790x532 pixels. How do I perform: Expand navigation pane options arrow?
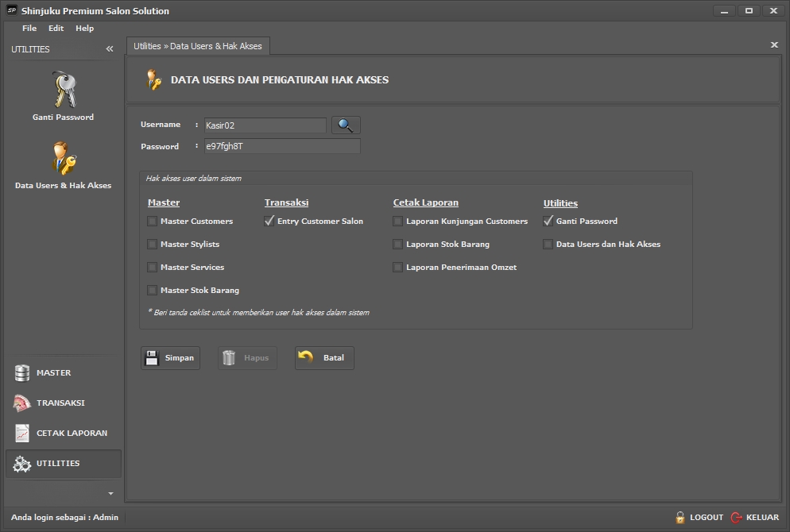[x=110, y=494]
